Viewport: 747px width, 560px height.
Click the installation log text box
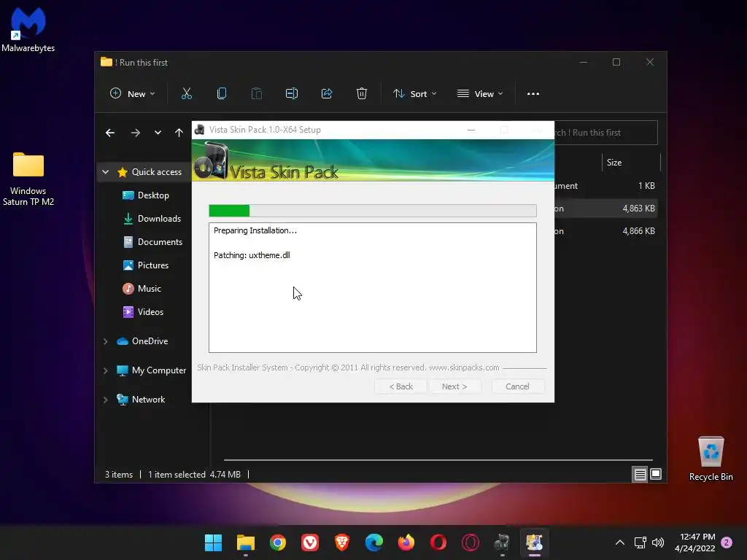pos(373,287)
